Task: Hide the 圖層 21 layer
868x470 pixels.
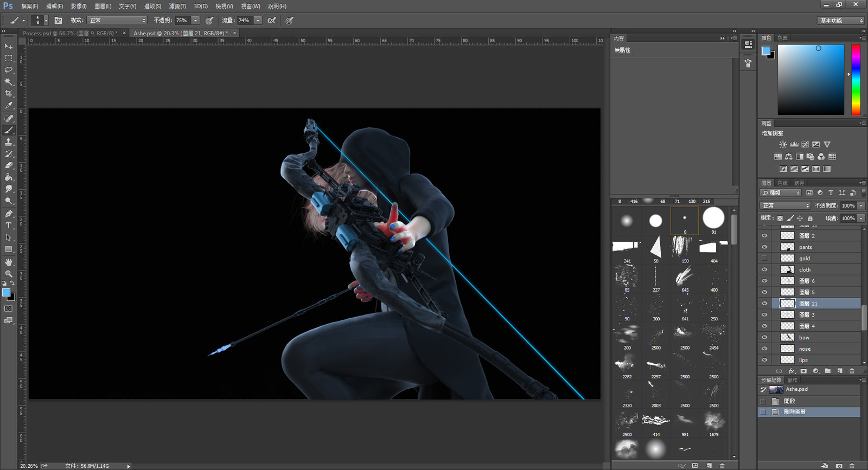Action: coord(764,304)
